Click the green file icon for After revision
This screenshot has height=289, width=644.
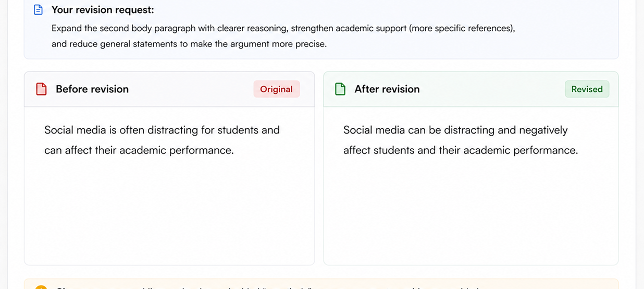[x=340, y=89]
